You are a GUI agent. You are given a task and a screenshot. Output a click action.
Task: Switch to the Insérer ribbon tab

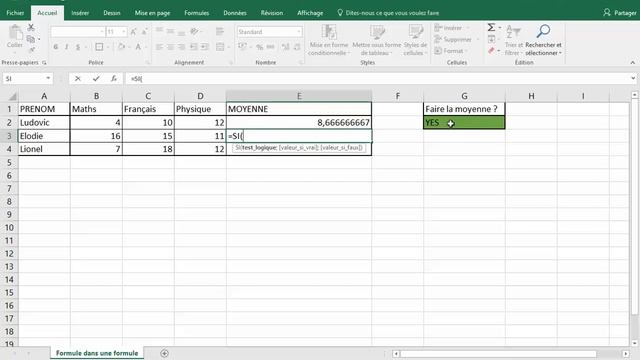tap(80, 13)
